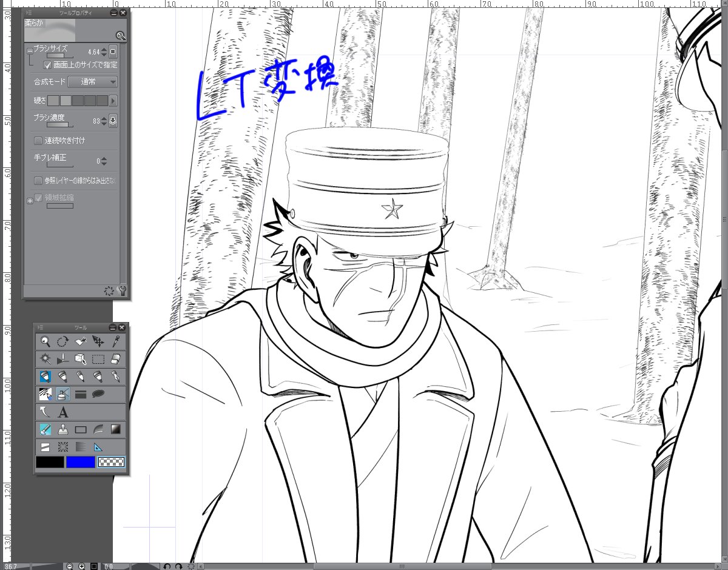
Task: Select the black main color swatch
Action: tap(50, 462)
